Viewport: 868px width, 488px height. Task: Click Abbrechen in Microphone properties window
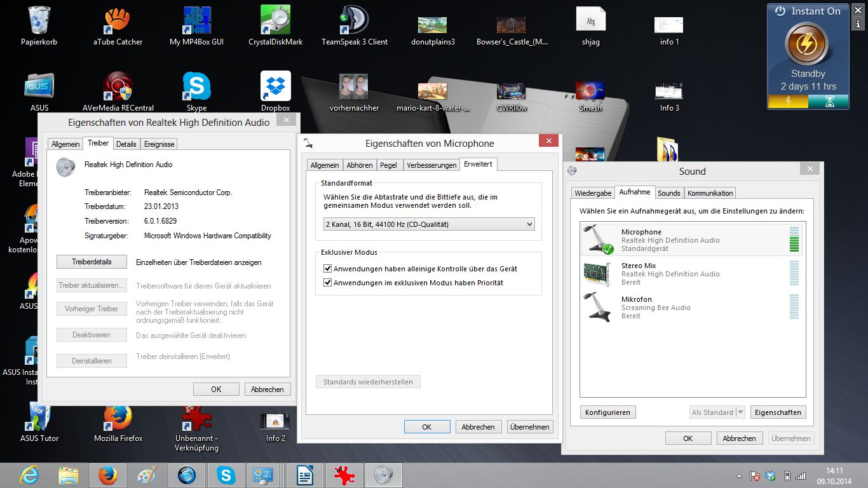(x=478, y=426)
